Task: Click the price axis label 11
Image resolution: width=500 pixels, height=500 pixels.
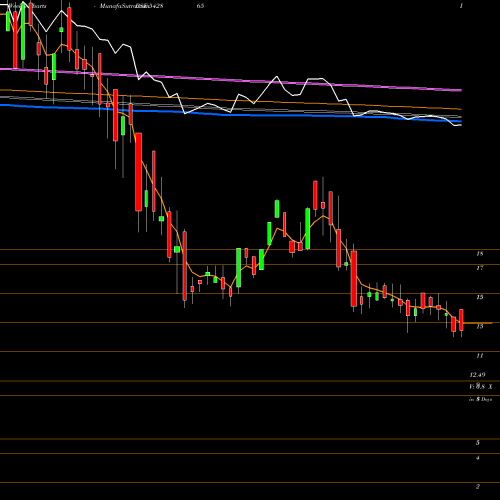Action: (480, 356)
